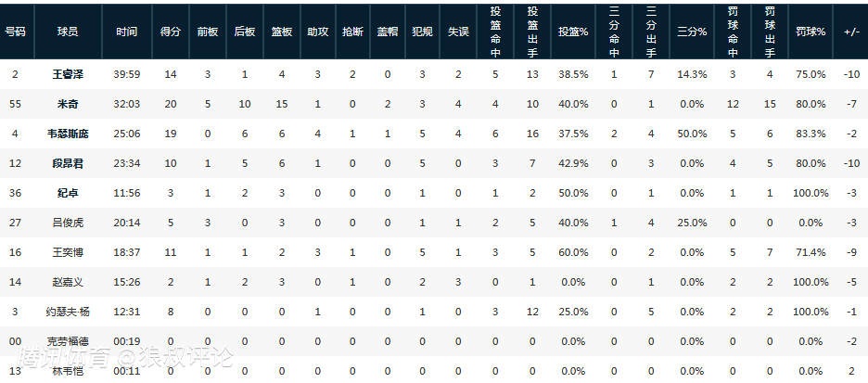868x383 pixels.
Task: Click the 失误 column header
Action: point(458,31)
